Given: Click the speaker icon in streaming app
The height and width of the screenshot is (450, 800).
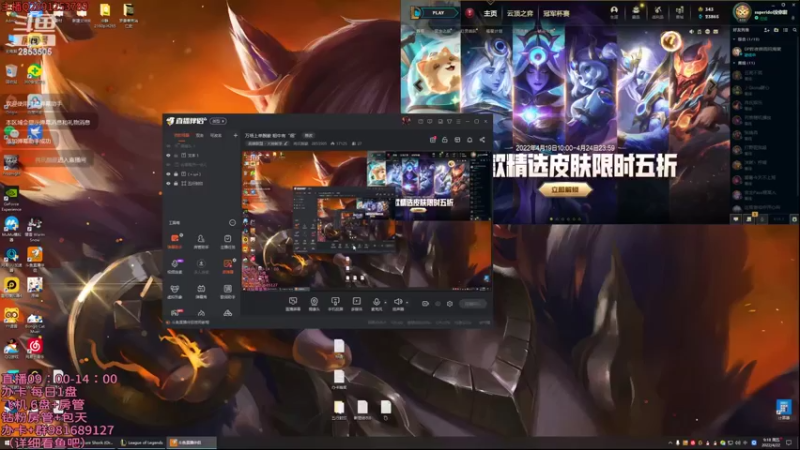Looking at the screenshot, I should (x=398, y=304).
